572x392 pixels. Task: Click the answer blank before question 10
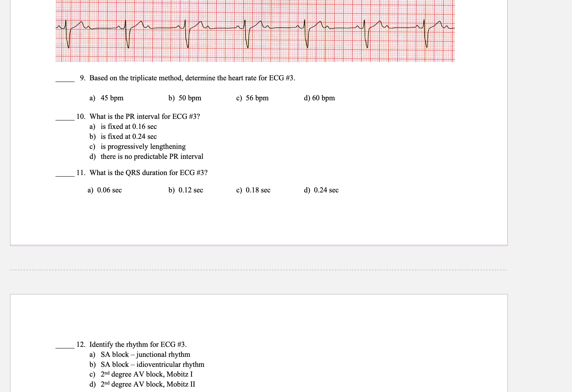(65, 118)
